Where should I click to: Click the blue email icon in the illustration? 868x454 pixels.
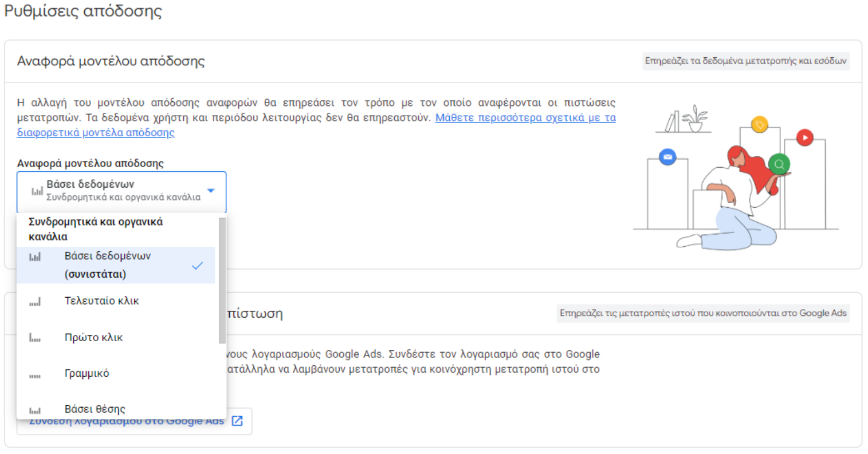667,157
